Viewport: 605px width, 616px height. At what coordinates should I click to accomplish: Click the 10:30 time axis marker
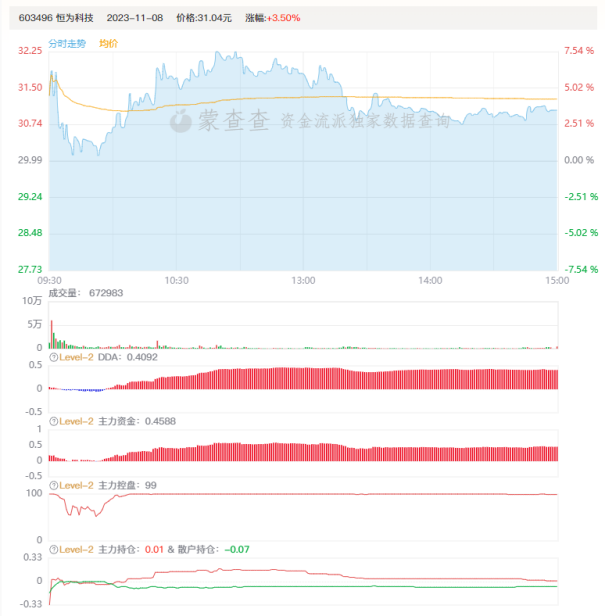point(176,280)
